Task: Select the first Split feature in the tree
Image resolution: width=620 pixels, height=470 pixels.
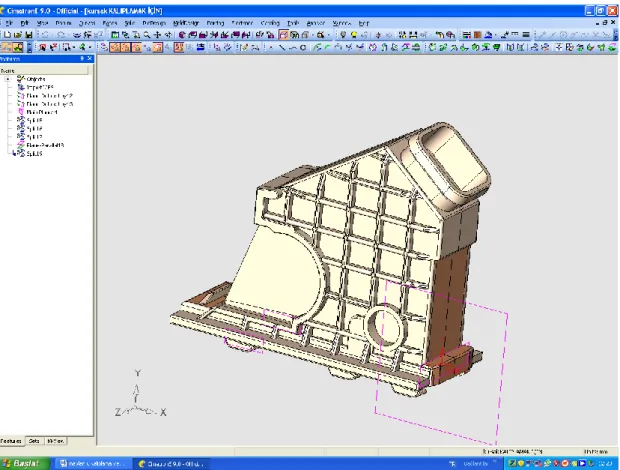Action: click(x=34, y=120)
